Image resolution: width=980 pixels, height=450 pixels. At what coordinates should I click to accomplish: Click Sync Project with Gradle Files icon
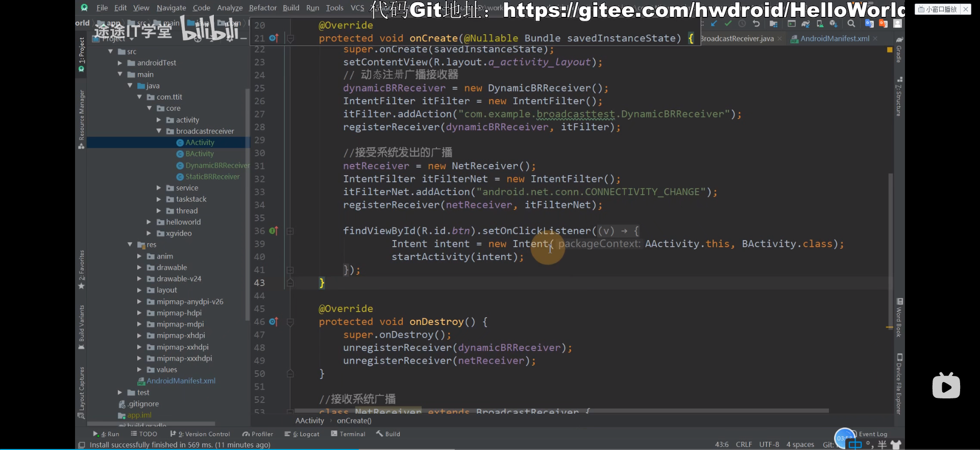(x=805, y=23)
